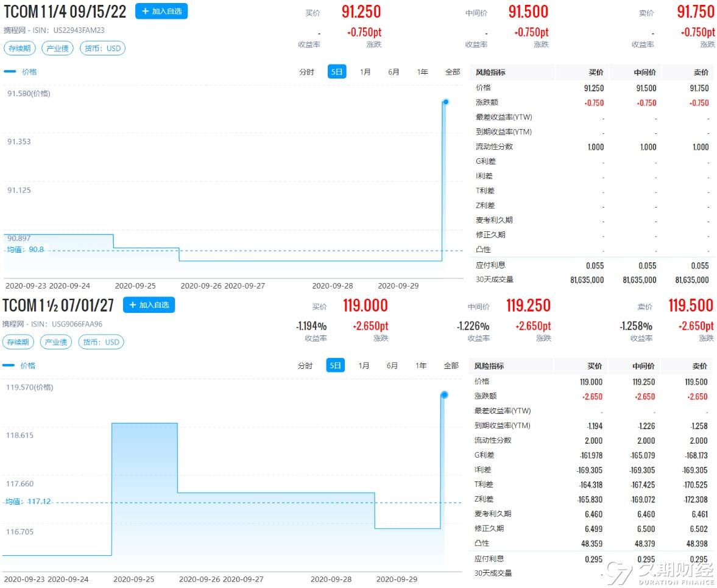Click 产业债 tag under TCOM 07/01/27

pos(56,342)
